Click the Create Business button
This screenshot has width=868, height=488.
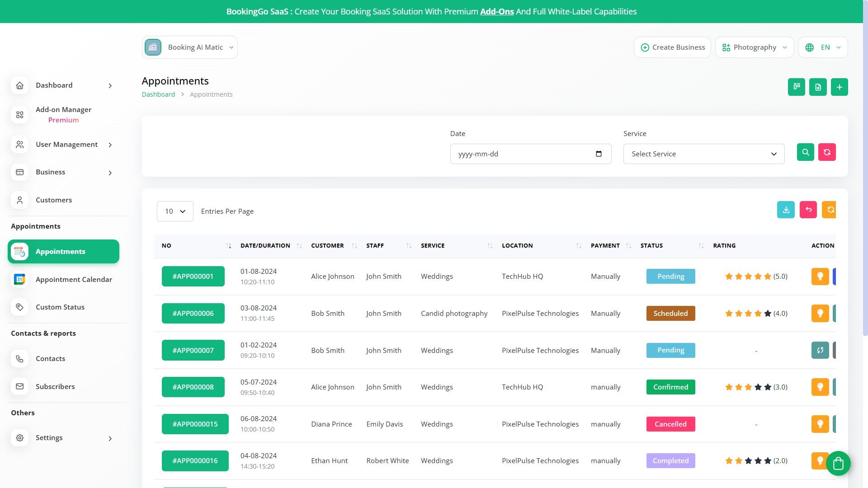(x=672, y=47)
